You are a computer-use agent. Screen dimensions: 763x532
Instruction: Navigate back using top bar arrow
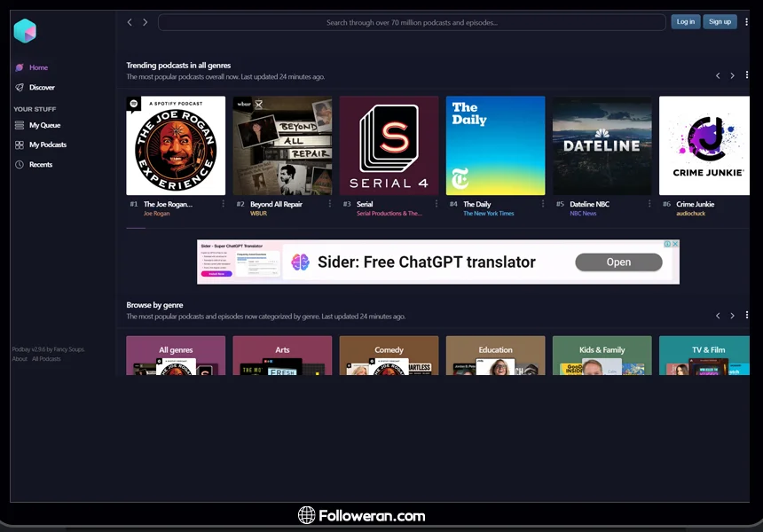point(130,22)
